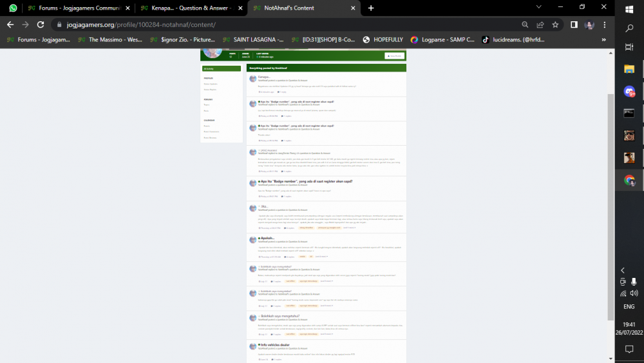Screen dimensions: 644x363
Task: Click the avatar beside the Kenapa... post
Action: 252,79
